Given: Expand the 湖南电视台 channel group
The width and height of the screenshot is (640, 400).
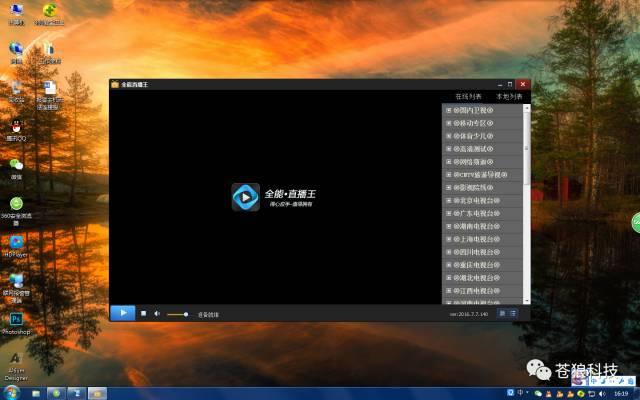Looking at the screenshot, I should coord(449,226).
